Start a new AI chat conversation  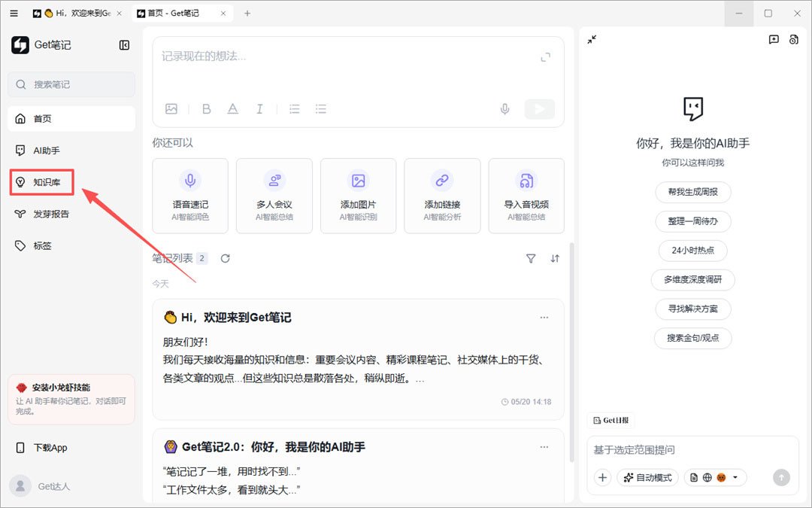click(774, 39)
